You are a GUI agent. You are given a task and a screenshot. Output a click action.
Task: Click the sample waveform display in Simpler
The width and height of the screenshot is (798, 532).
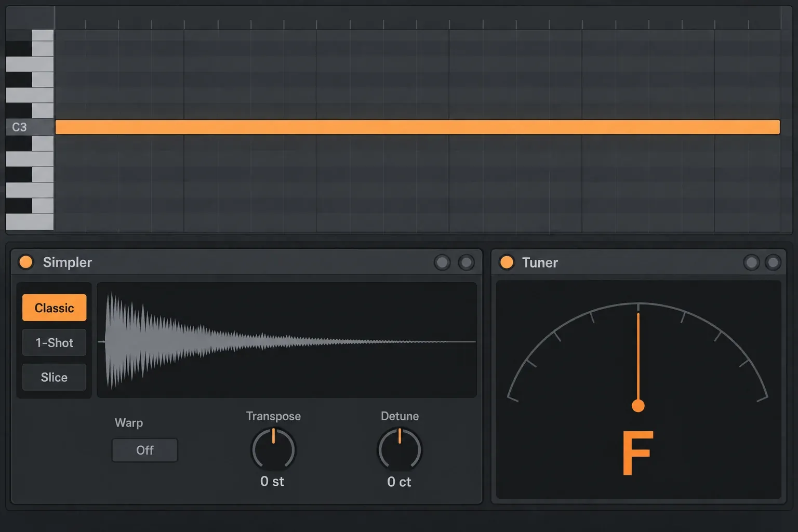tap(287, 340)
